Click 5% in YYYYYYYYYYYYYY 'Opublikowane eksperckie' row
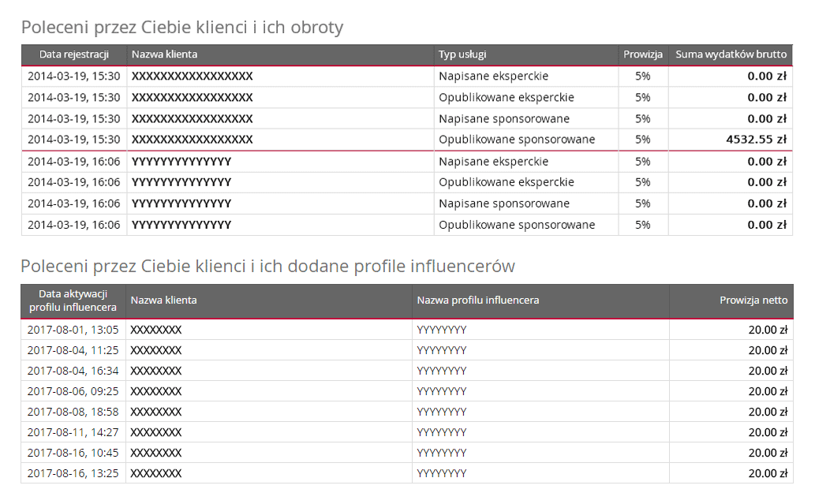Viewport: 815px width, 504px height. pyautogui.click(x=643, y=182)
